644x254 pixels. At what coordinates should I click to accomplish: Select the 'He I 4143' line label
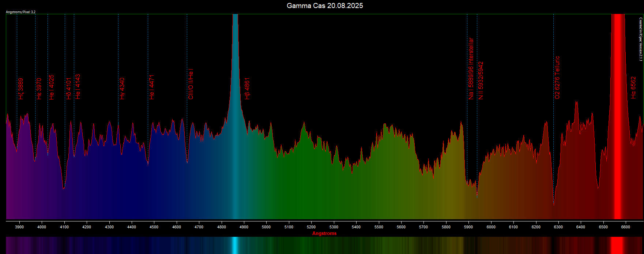(78, 87)
